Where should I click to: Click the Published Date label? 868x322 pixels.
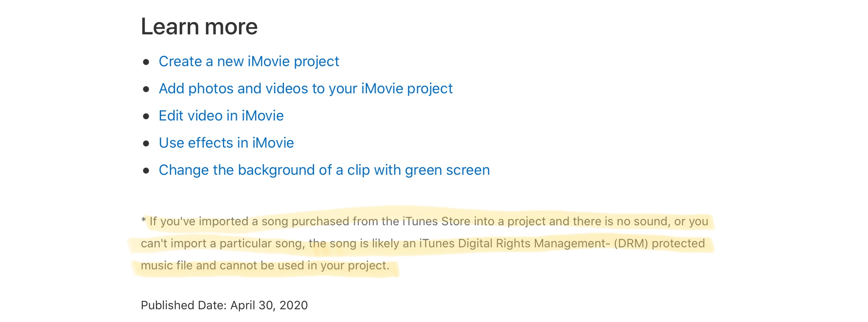pos(184,305)
